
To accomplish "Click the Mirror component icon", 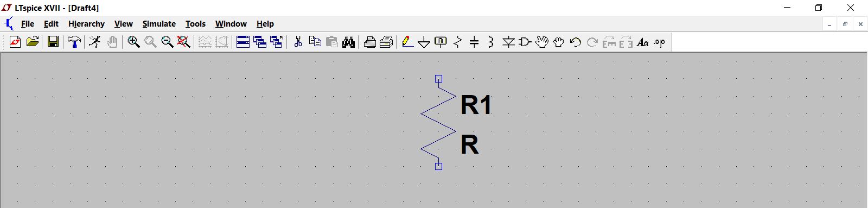I will click(x=626, y=42).
